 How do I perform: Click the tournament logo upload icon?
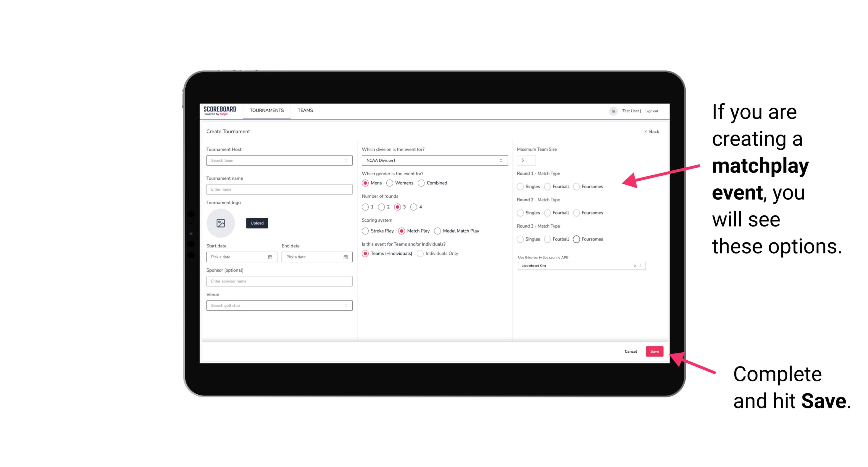pos(221,223)
